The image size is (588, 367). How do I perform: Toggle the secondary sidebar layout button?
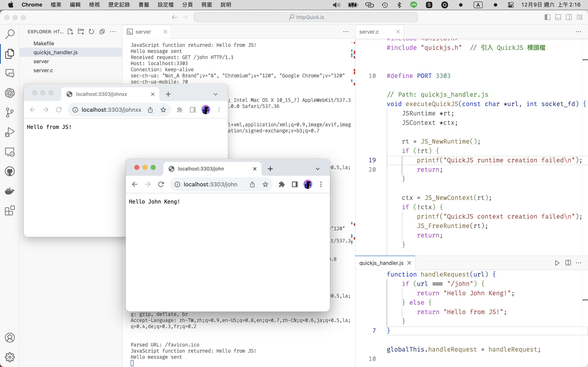click(569, 17)
